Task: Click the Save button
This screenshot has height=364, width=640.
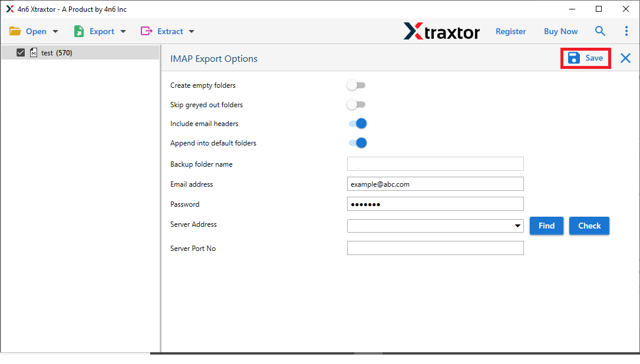Action: 585,58
